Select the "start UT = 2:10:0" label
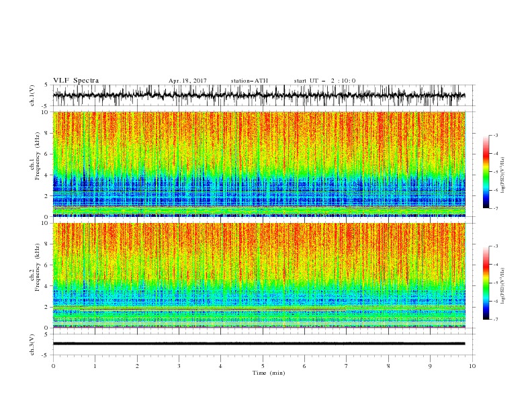The image size is (532, 411). coord(324,81)
